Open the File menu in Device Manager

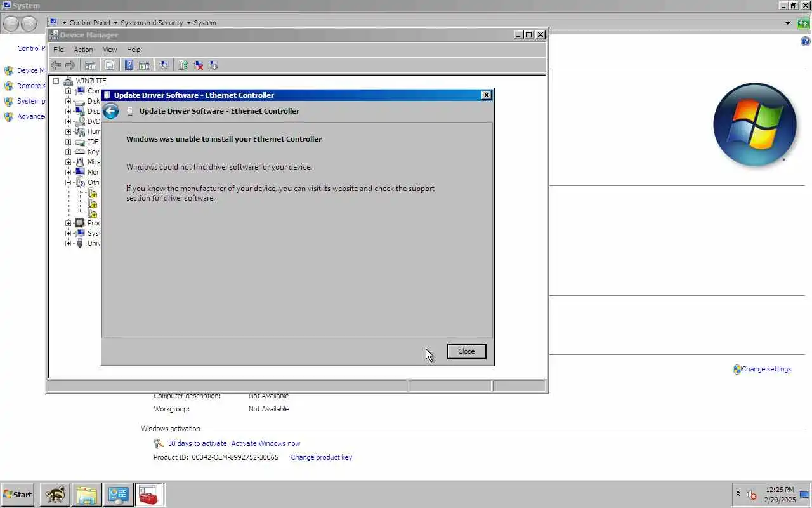tap(58, 50)
